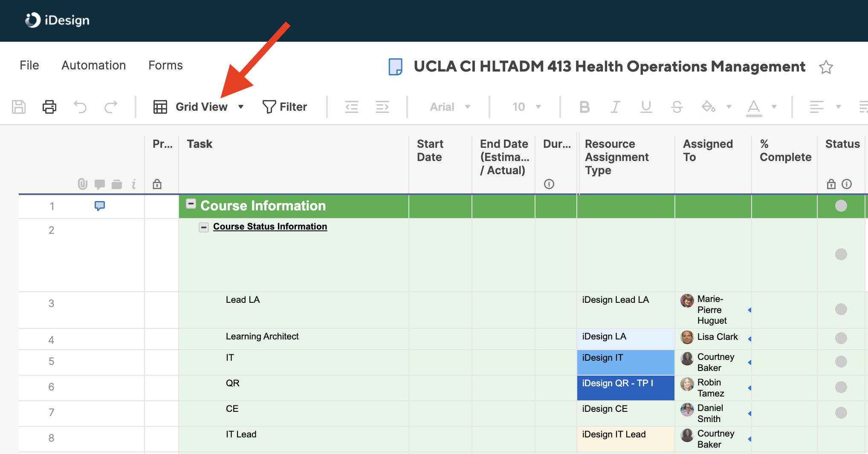Select row number 5
Viewport: 868px width, 454px height.
tap(51, 362)
